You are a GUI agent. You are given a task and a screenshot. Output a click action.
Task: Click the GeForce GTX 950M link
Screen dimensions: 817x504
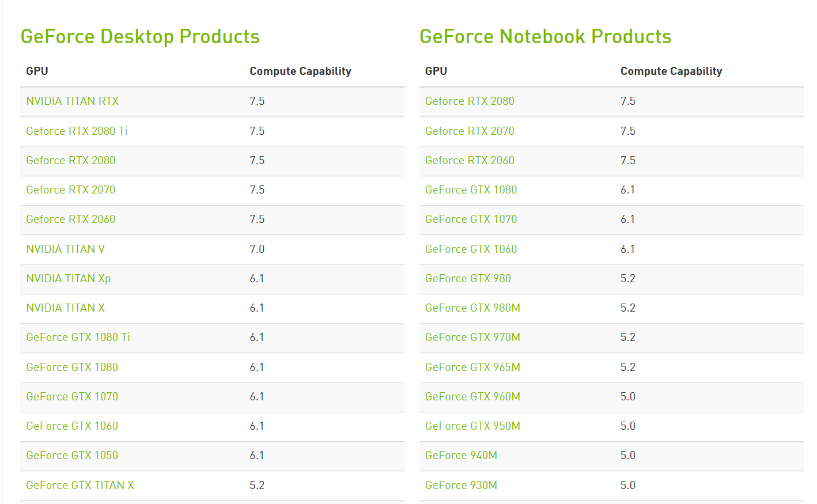[x=472, y=426]
